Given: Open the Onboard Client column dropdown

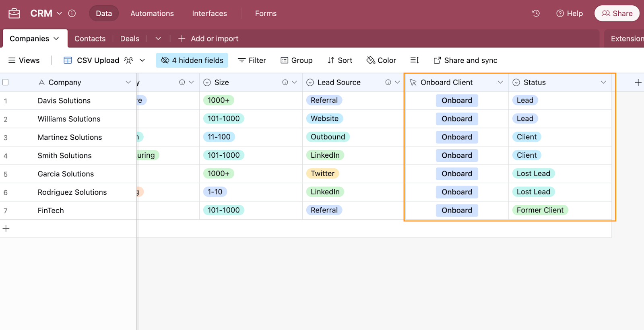Looking at the screenshot, I should click(500, 82).
